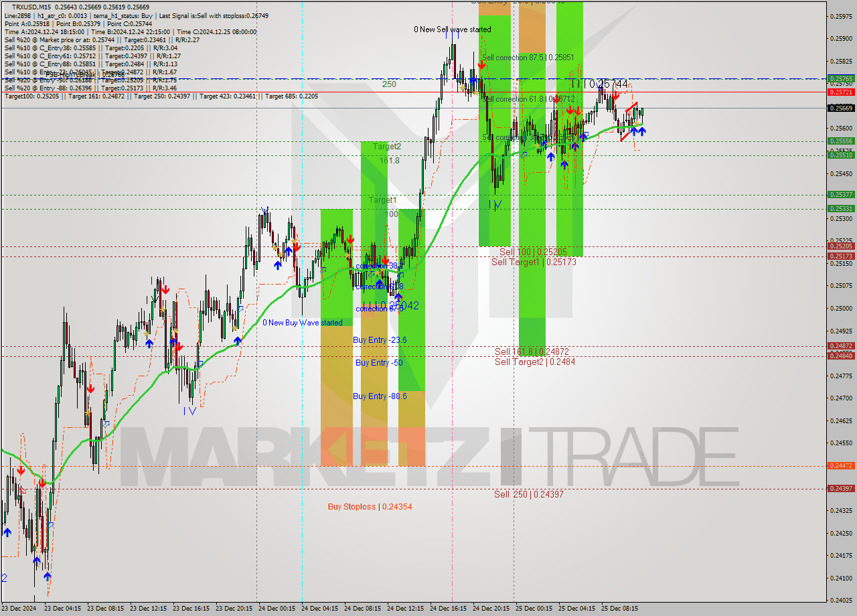
Task: Click the 0.25000 axis price
Action: [x=841, y=308]
